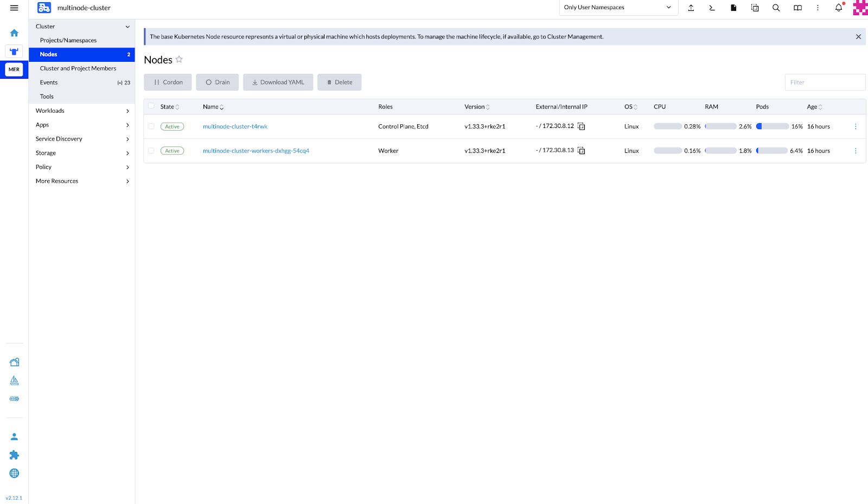
Task: Open the hamburger navigation menu
Action: point(14,8)
